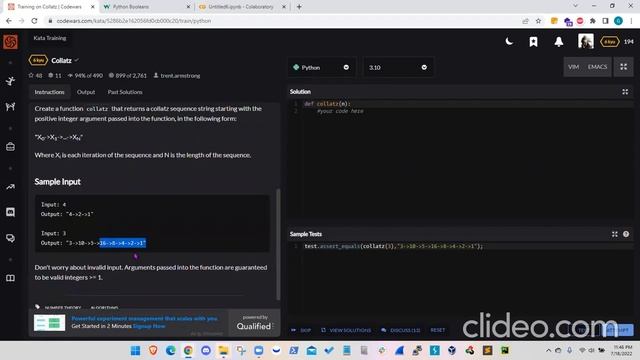Toggle VIM editor mode
This screenshot has height=360, width=640.
(x=573, y=67)
